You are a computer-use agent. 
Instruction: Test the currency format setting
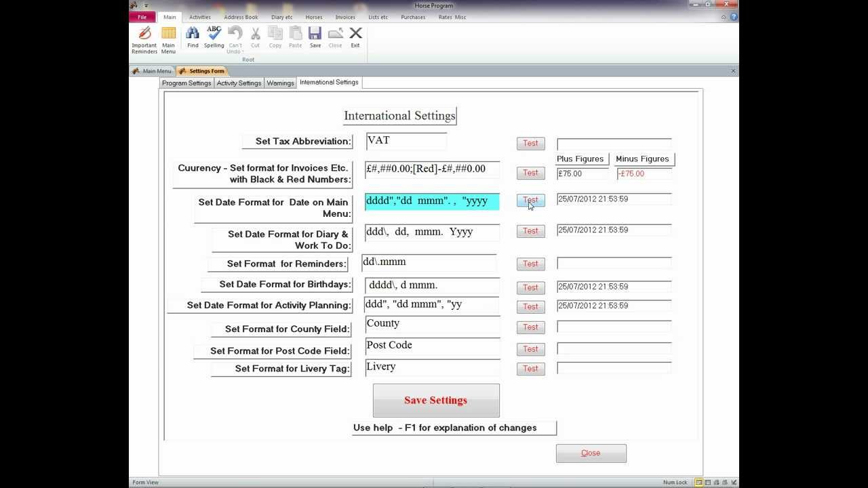530,173
